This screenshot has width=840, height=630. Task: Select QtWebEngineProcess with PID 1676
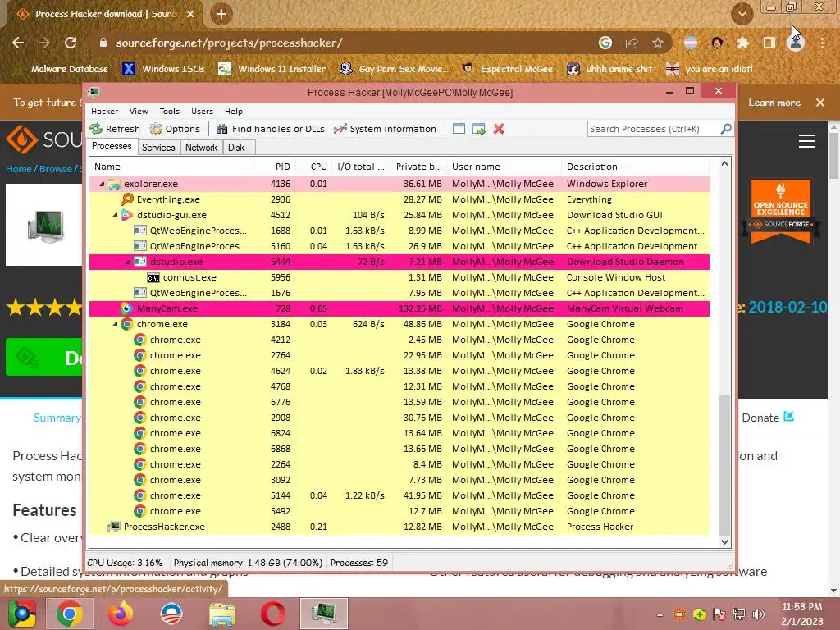click(399, 293)
